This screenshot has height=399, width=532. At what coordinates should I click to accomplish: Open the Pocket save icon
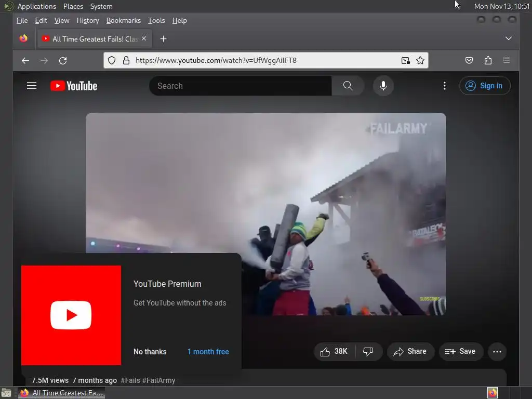coord(469,60)
